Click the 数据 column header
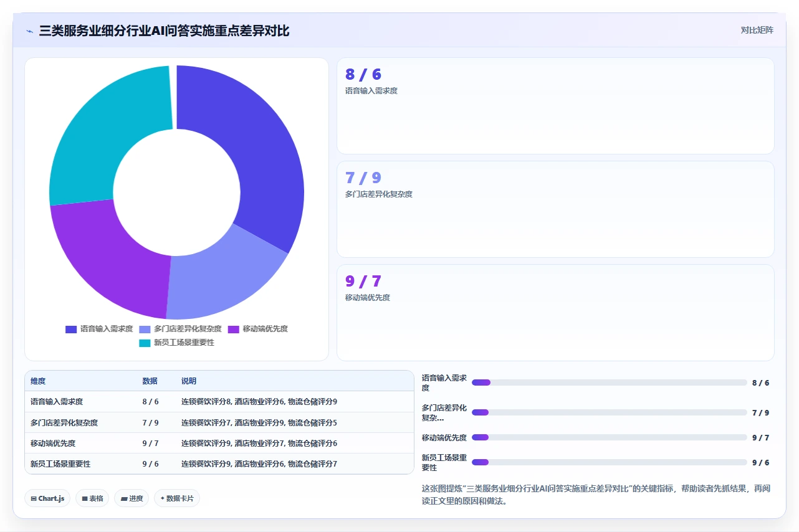 coord(150,381)
